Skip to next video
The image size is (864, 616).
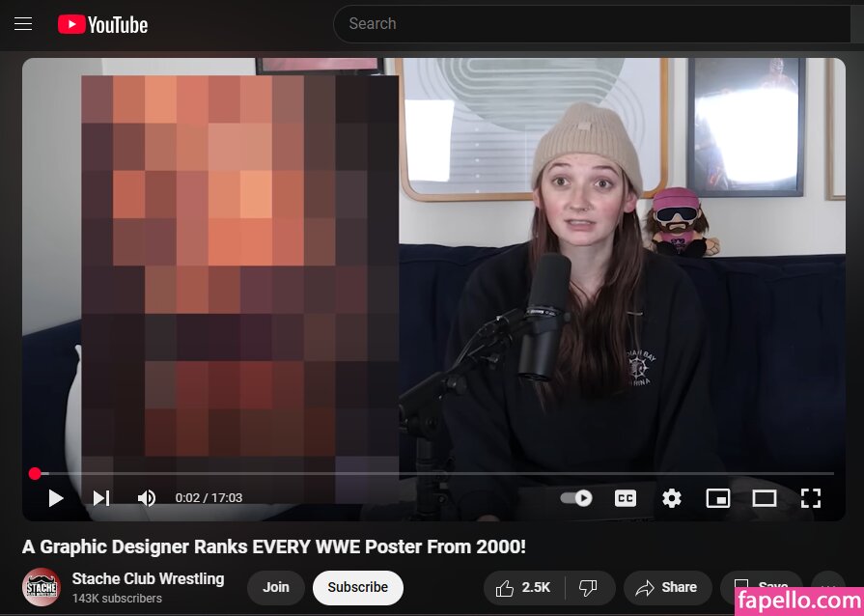pos(100,498)
